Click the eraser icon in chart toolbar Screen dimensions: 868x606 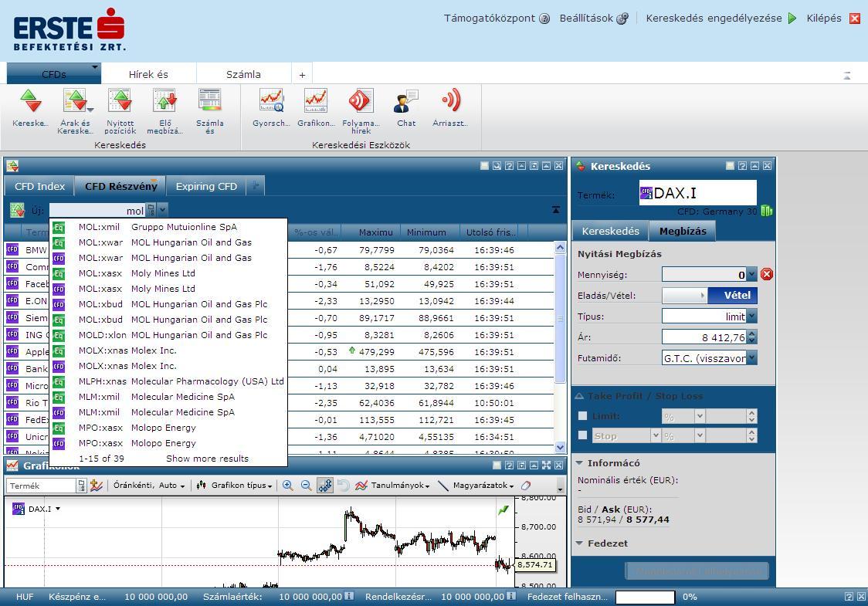click(x=526, y=486)
